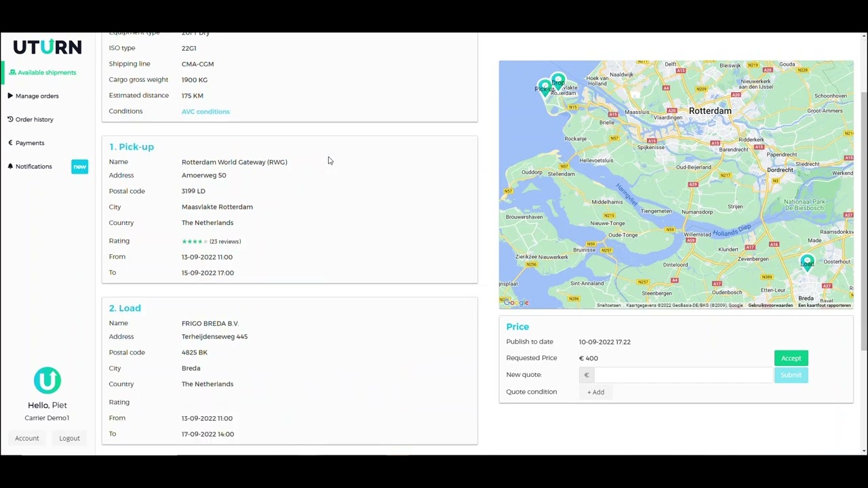Open Sneltoetsen on the map footer

point(609,306)
